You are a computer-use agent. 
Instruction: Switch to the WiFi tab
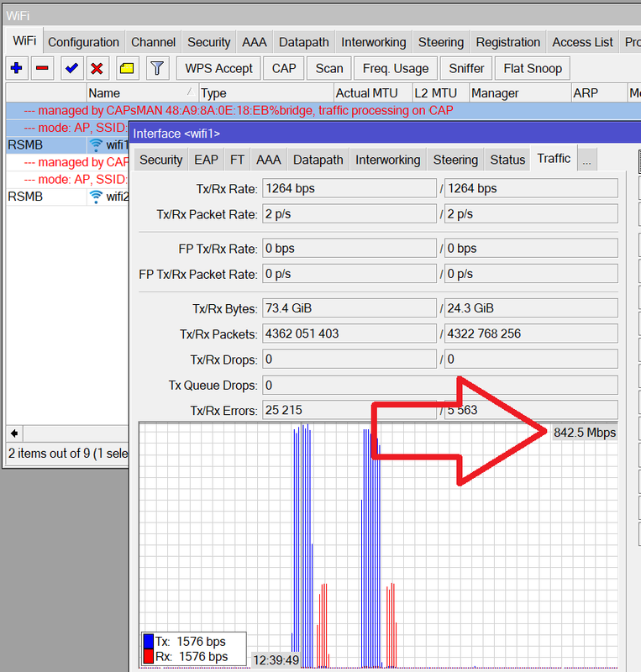[x=24, y=40]
